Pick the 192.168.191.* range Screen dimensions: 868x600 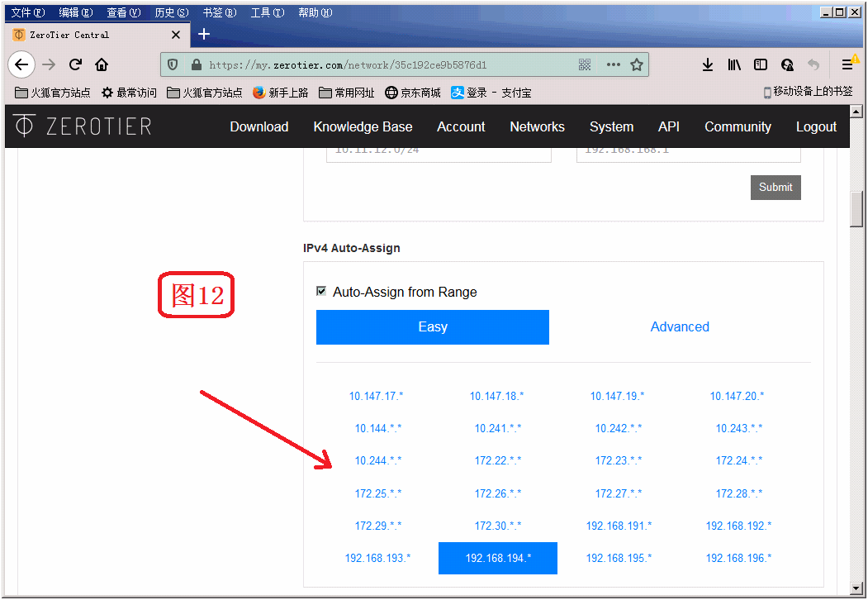[x=619, y=526]
